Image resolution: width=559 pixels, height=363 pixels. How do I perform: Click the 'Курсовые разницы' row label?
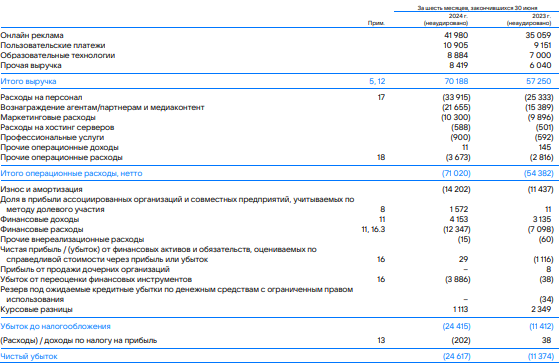pos(36,309)
